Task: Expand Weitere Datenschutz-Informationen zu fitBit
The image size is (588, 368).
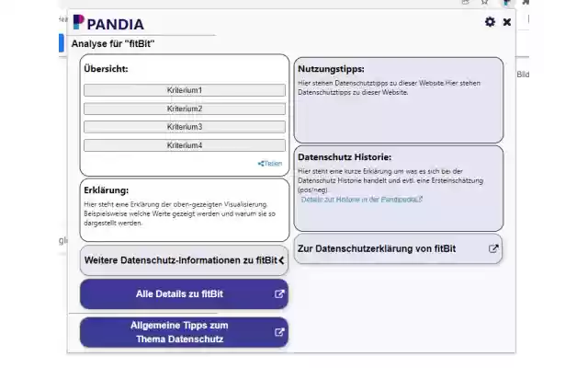Action: pyautogui.click(x=184, y=260)
